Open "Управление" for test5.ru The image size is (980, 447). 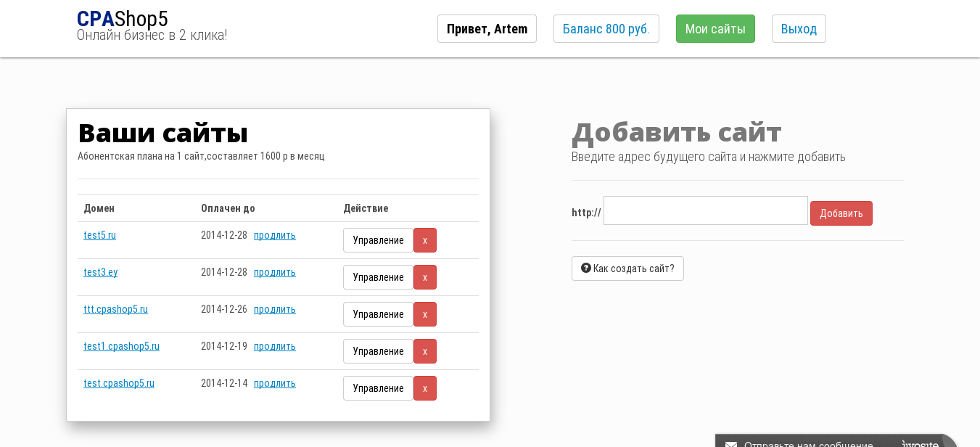(378, 240)
